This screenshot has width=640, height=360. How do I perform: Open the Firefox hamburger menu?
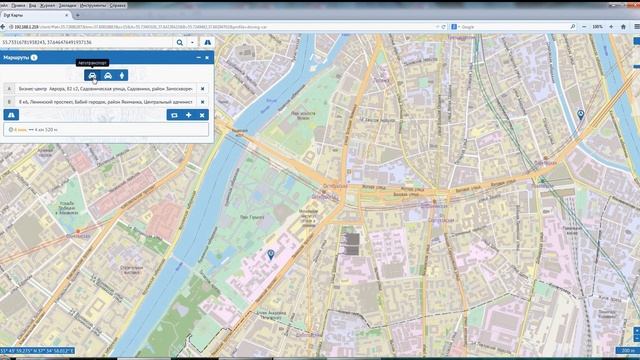636,27
